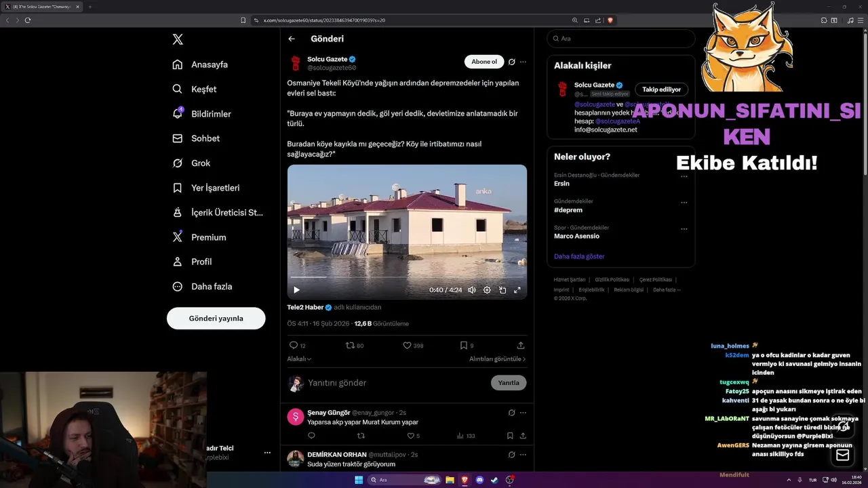Open more options for Ersin trend
Image resolution: width=868 pixels, height=488 pixels.
684,176
